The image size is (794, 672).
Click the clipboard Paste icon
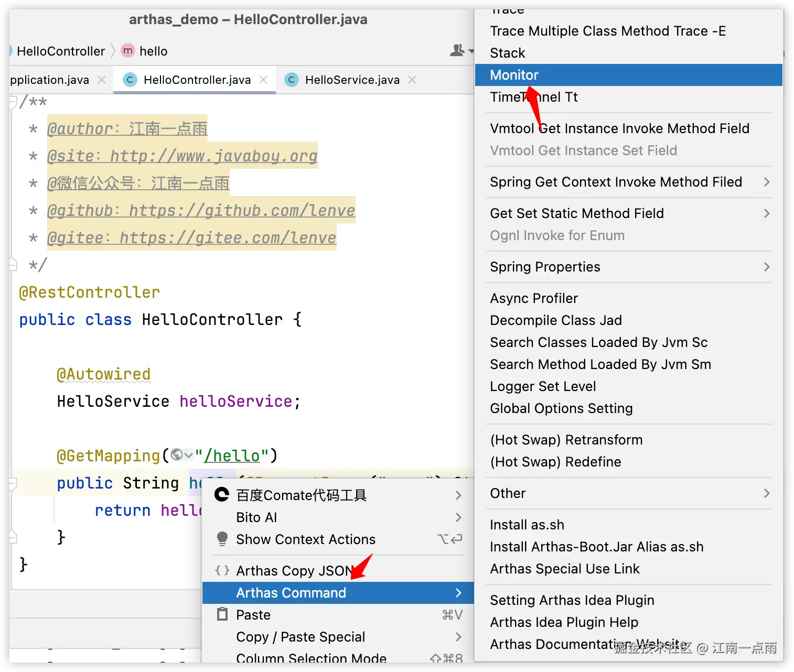[222, 614]
